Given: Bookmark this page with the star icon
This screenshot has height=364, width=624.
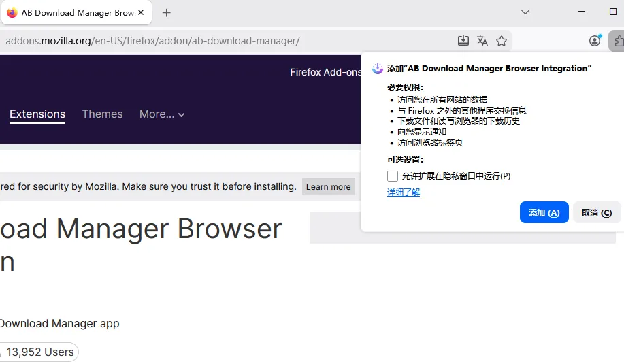Looking at the screenshot, I should coord(502,41).
